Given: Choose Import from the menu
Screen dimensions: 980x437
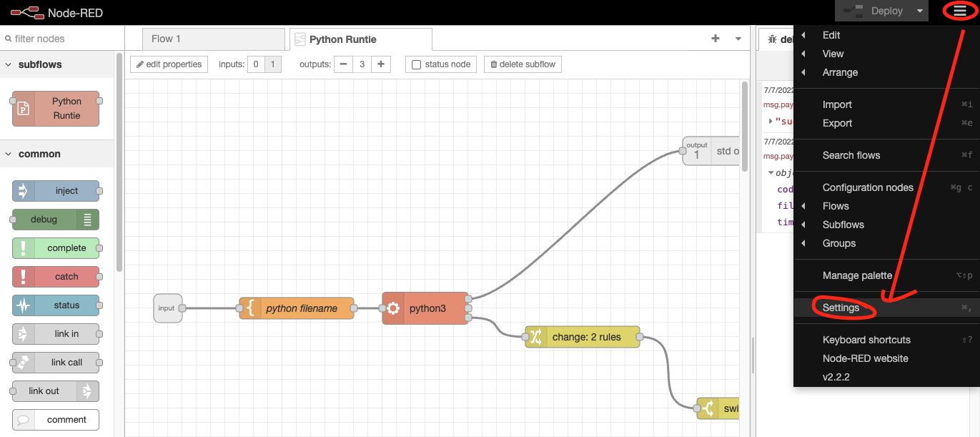Looking at the screenshot, I should click(x=886, y=104).
